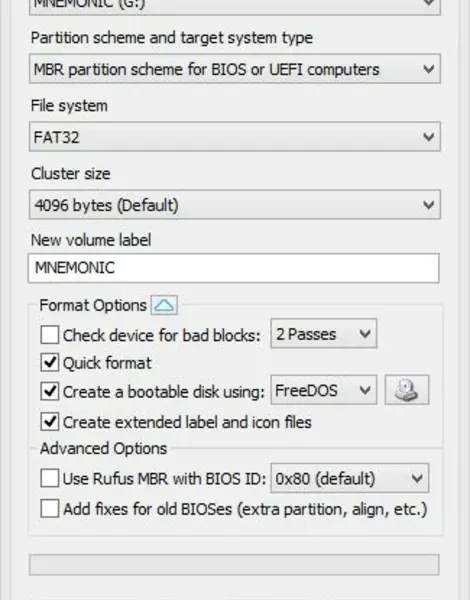Viewport: 470px width, 600px height.
Task: Click the disc image selection icon
Action: 407,390
